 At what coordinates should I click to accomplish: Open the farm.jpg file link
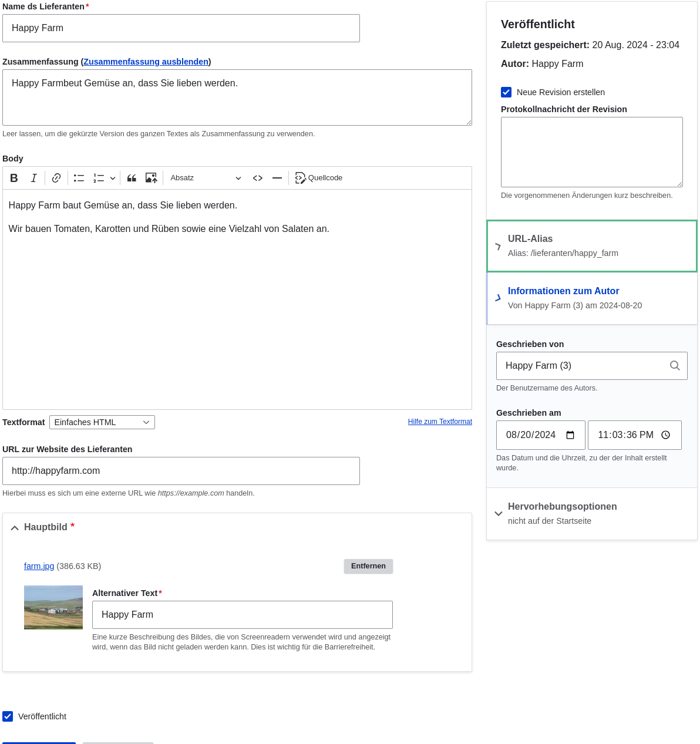39,566
